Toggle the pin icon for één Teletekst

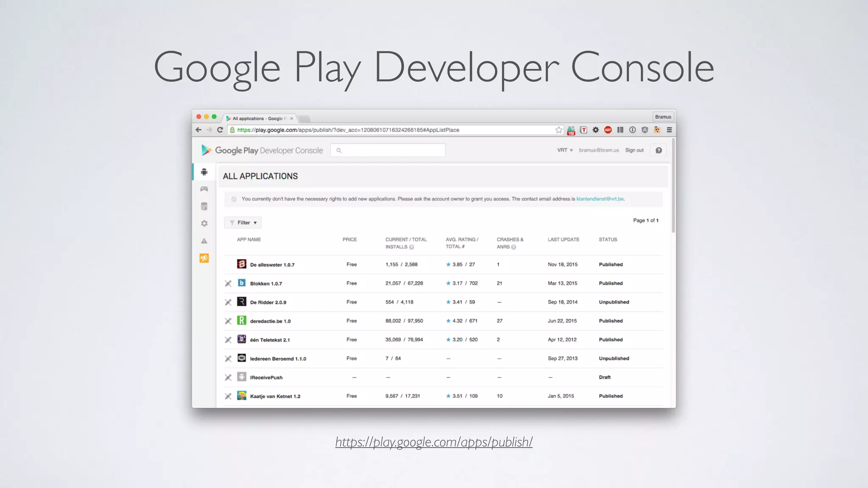[228, 340]
